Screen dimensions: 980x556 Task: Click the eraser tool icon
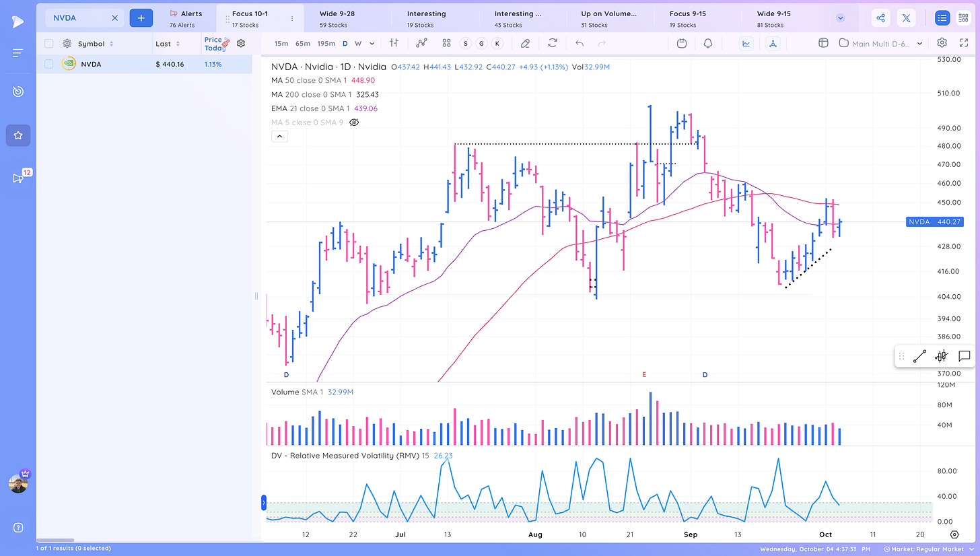click(x=526, y=43)
